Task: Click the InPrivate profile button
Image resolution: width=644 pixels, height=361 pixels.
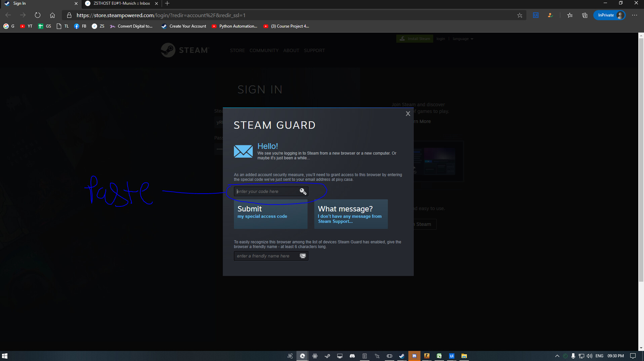Action: pos(609,15)
